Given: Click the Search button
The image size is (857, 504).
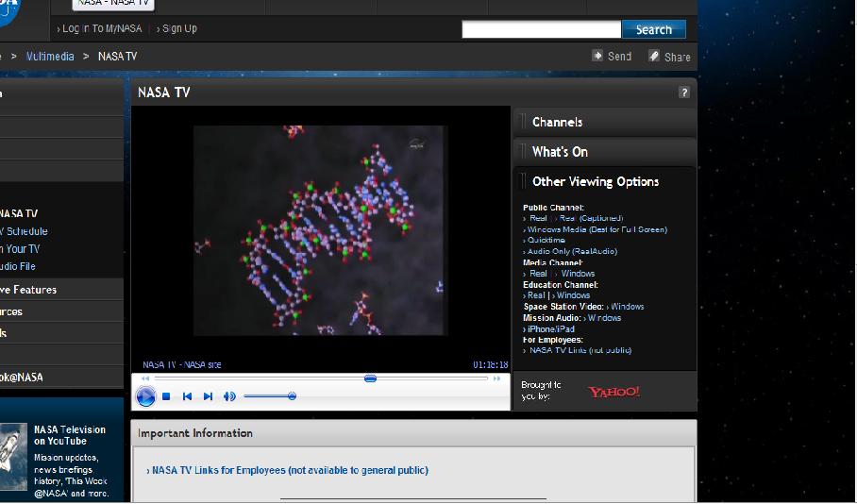Looking at the screenshot, I should (x=654, y=29).
